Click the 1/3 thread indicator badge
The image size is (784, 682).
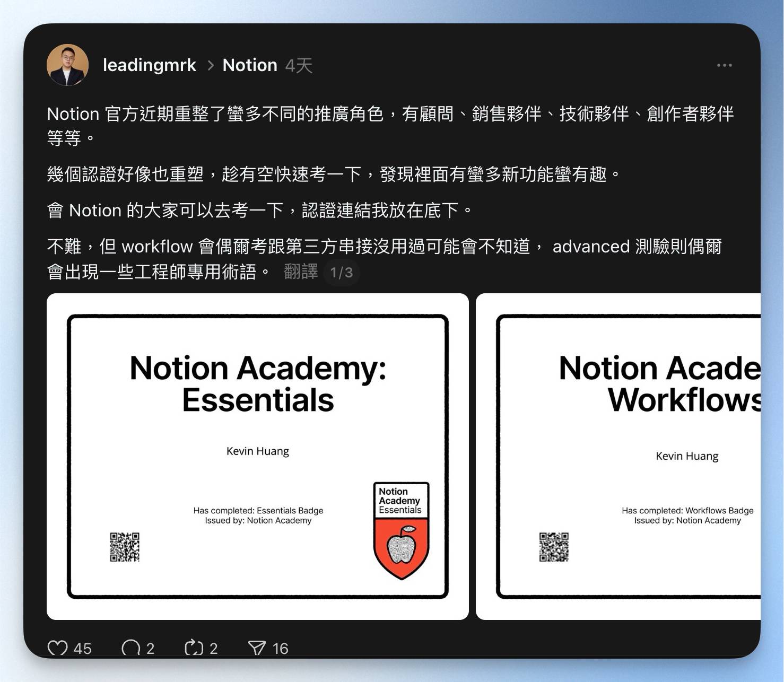tap(342, 273)
